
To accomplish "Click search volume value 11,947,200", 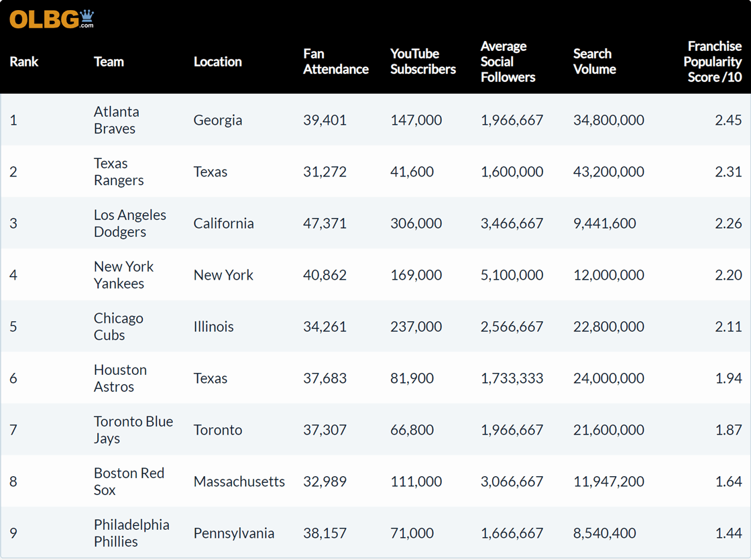I will click(609, 482).
